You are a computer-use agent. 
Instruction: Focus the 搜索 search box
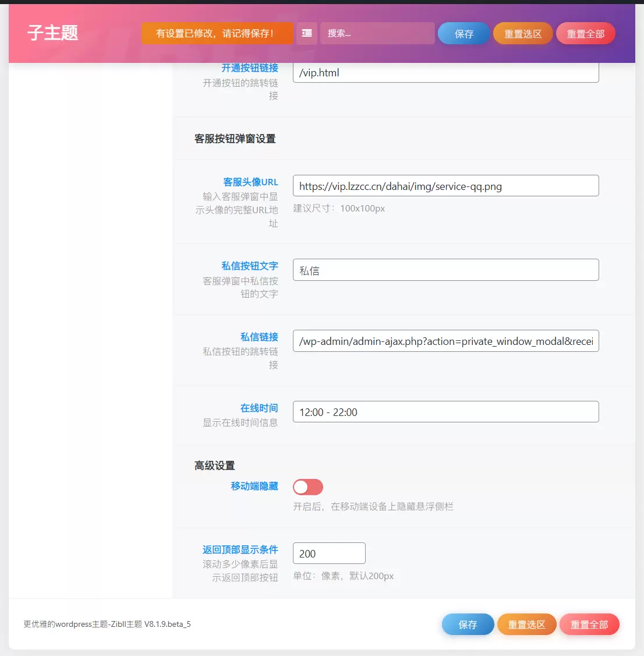(x=377, y=33)
